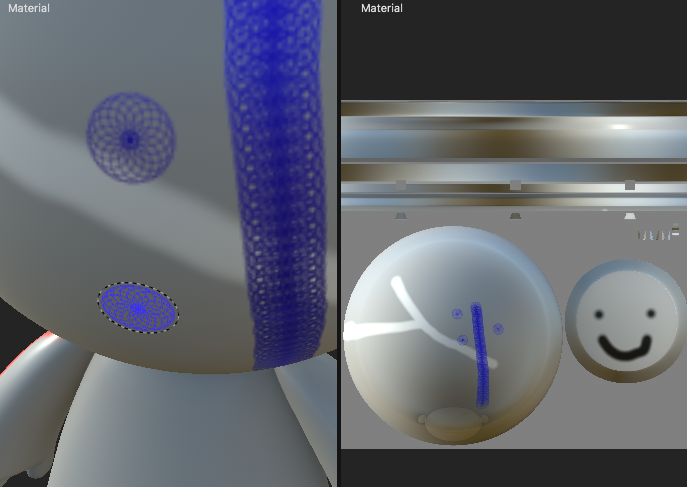
Task: Click the smiley face UV island in the 2D view
Action: pos(625,321)
